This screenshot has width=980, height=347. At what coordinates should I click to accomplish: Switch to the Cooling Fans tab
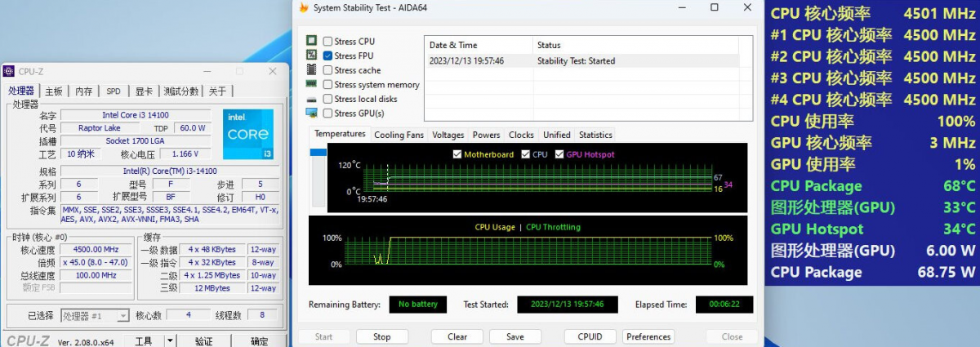[x=399, y=135]
